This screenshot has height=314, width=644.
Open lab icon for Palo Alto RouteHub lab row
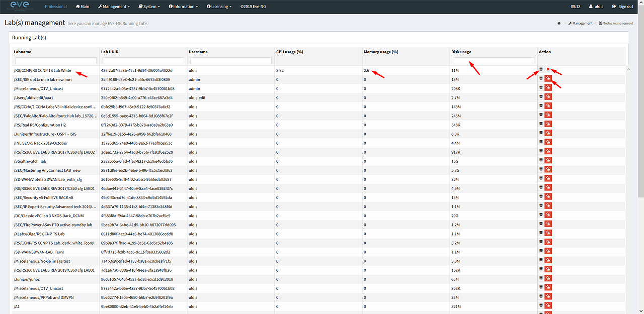point(541,115)
